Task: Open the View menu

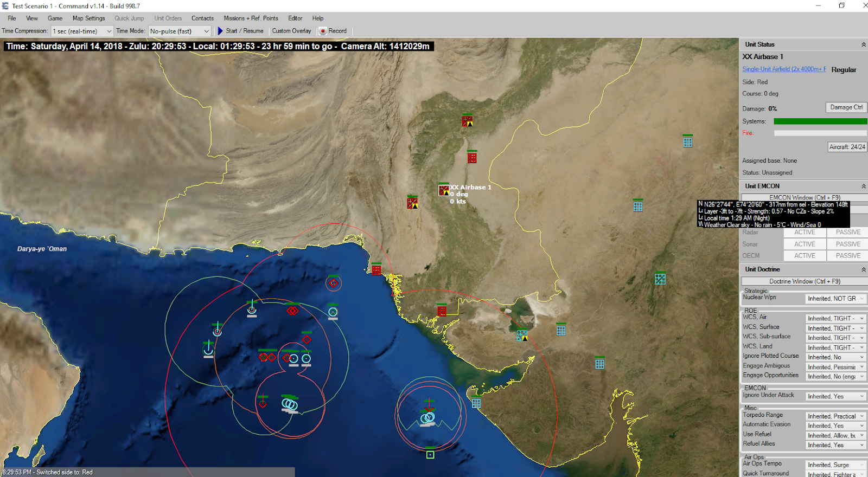Action: 32,18
